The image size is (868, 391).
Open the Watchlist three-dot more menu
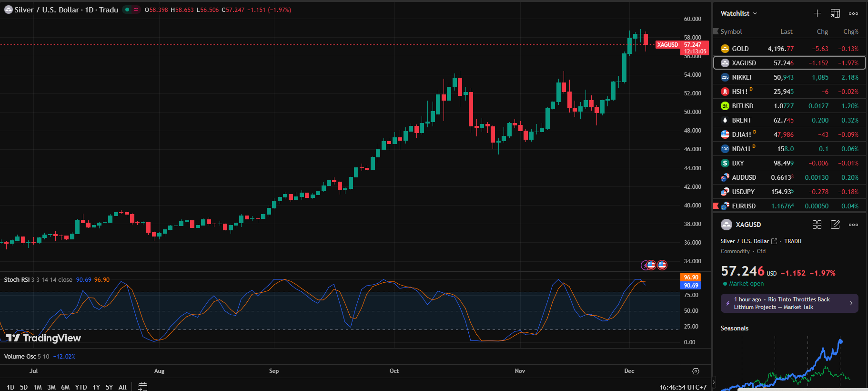[853, 13]
